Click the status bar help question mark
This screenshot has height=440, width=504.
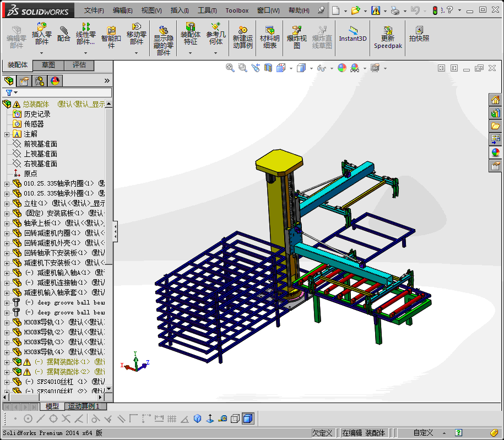tap(459, 433)
